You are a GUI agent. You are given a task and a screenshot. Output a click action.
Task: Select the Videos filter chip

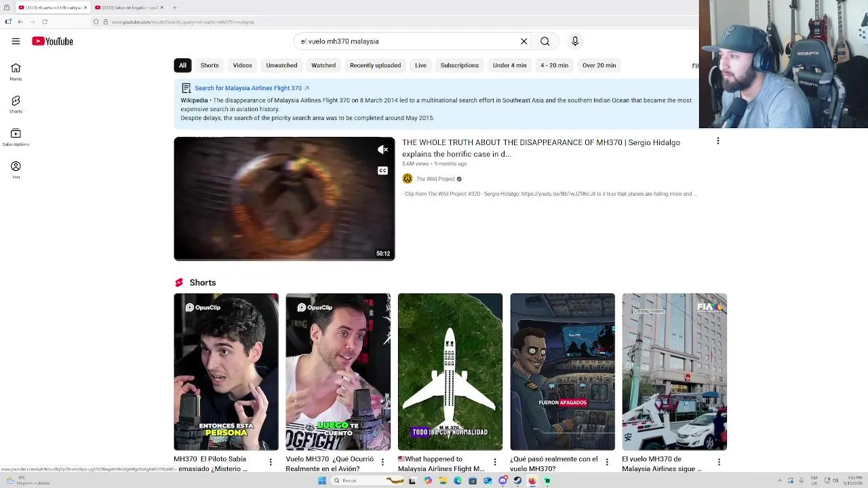pyautogui.click(x=242, y=65)
